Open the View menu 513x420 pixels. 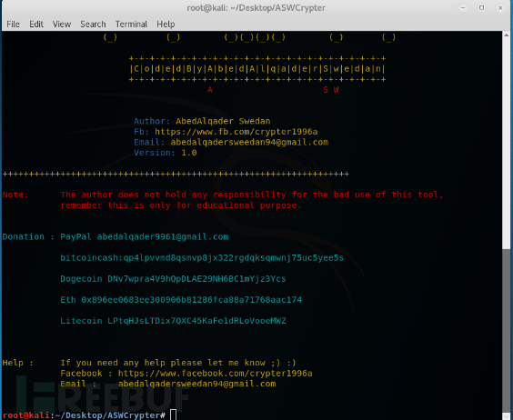point(62,25)
